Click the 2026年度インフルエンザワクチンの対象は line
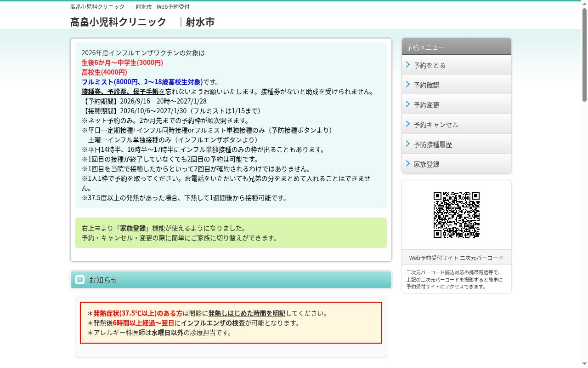588x368 pixels. pos(143,53)
